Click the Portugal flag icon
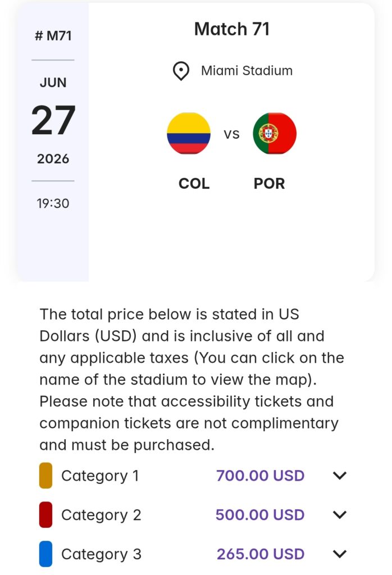This screenshot has width=392, height=575. point(275,134)
